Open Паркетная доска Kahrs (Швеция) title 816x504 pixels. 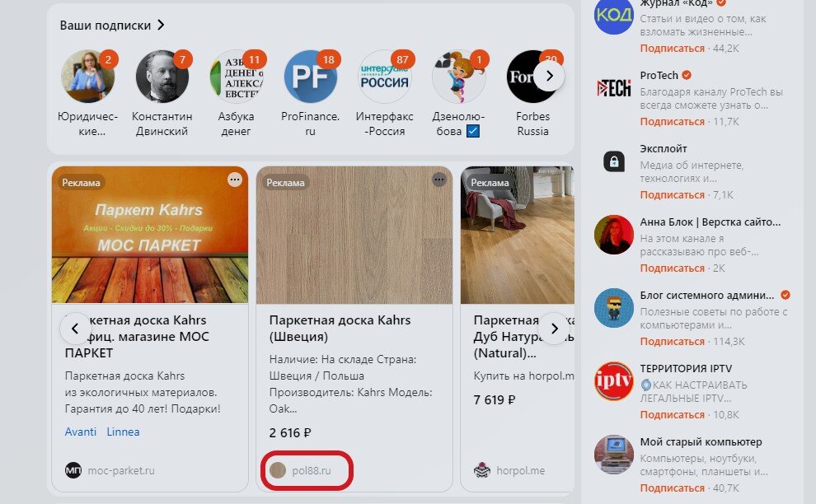(x=340, y=329)
